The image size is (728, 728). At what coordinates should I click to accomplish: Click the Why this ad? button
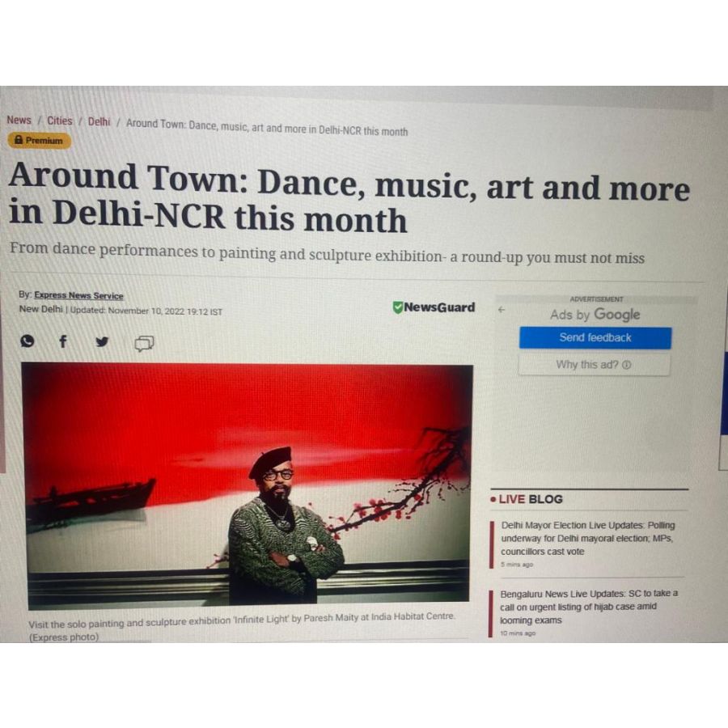(594, 365)
